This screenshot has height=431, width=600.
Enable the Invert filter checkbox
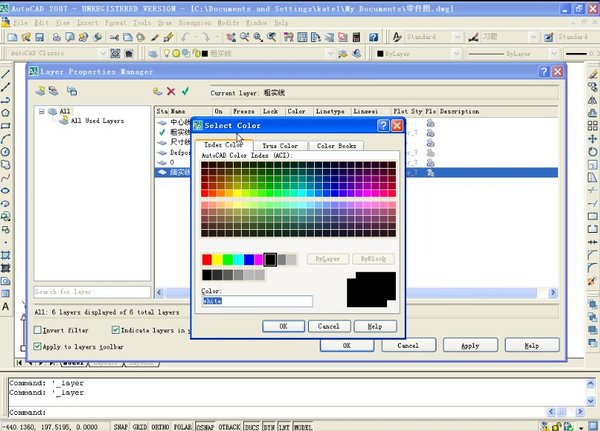(x=38, y=329)
